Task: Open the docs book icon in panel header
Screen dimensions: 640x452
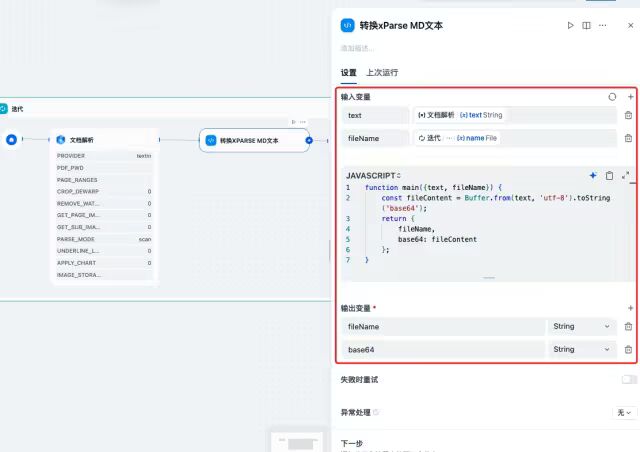Action: (x=586, y=26)
